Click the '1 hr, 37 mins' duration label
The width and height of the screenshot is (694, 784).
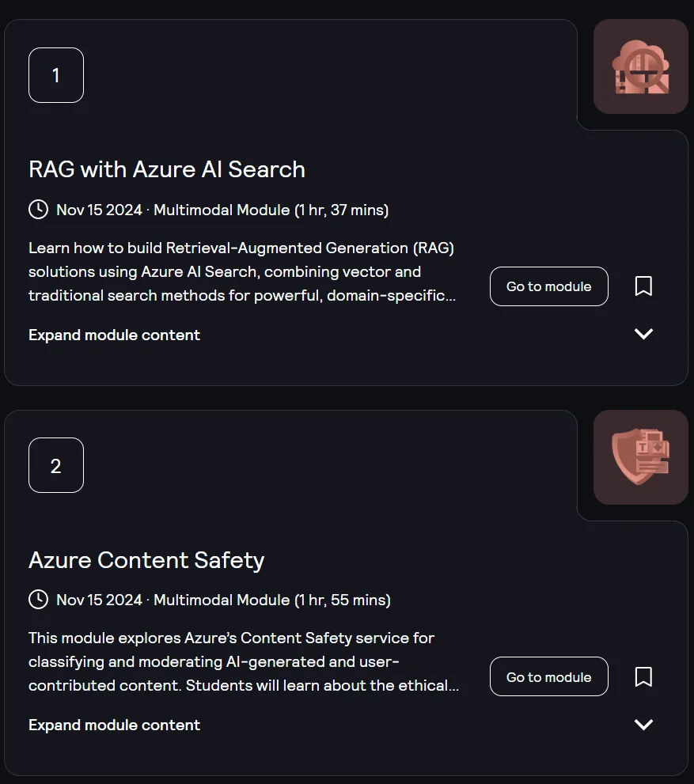click(342, 210)
